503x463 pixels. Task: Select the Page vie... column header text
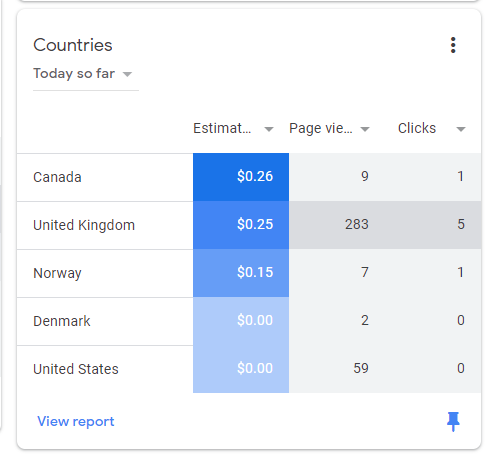(x=321, y=128)
